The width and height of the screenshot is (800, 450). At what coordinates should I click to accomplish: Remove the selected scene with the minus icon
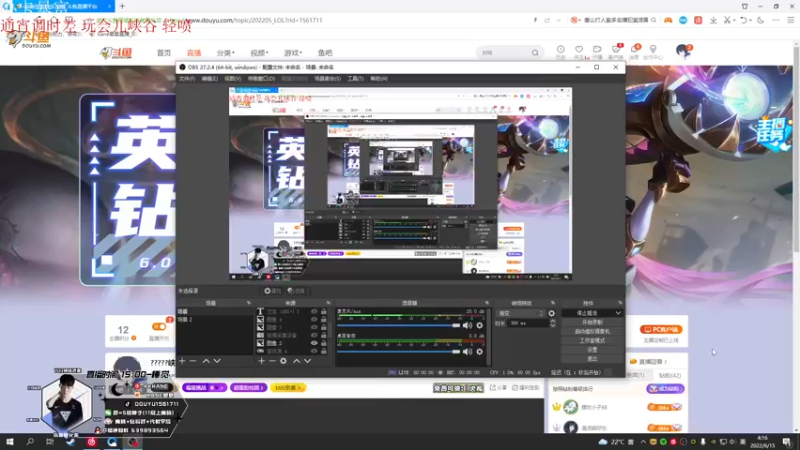[193, 361]
